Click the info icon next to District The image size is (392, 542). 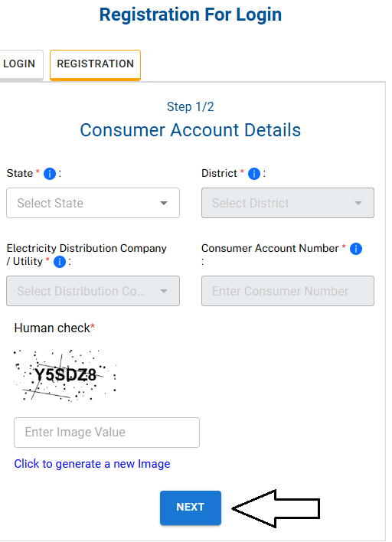pos(254,174)
